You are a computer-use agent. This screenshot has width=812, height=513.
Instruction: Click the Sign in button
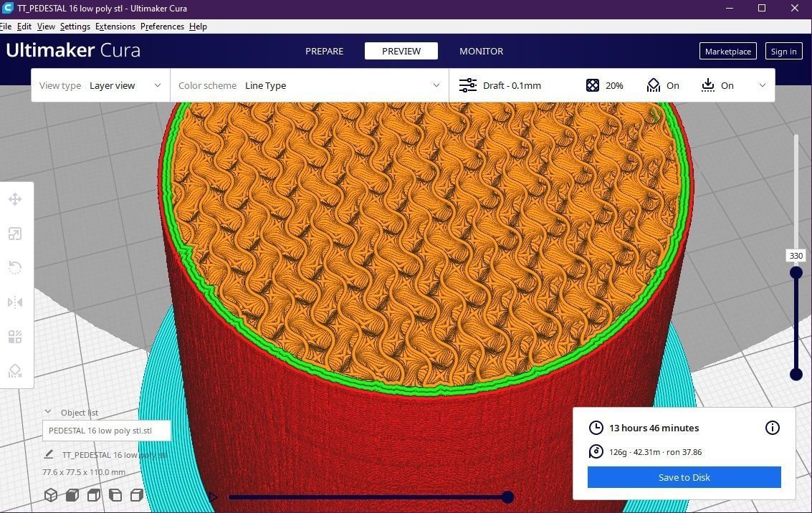[x=783, y=52]
